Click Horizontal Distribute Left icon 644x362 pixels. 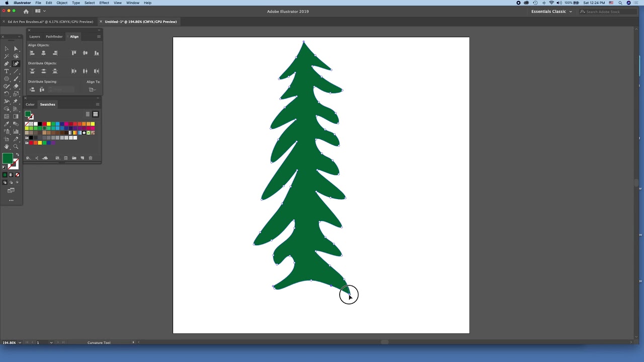pos(73,71)
